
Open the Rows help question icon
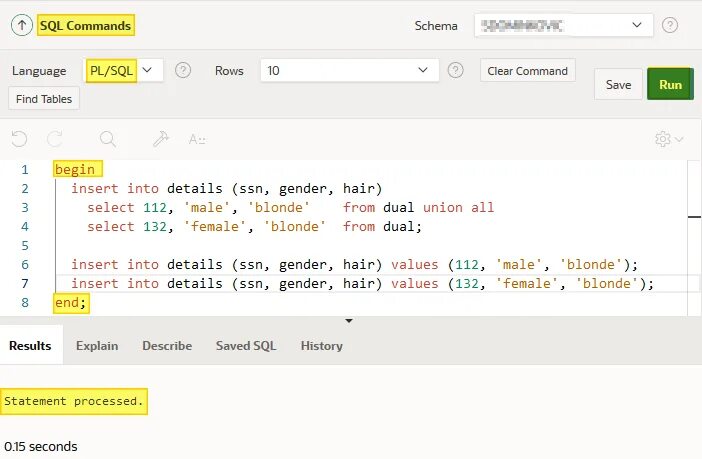(455, 70)
